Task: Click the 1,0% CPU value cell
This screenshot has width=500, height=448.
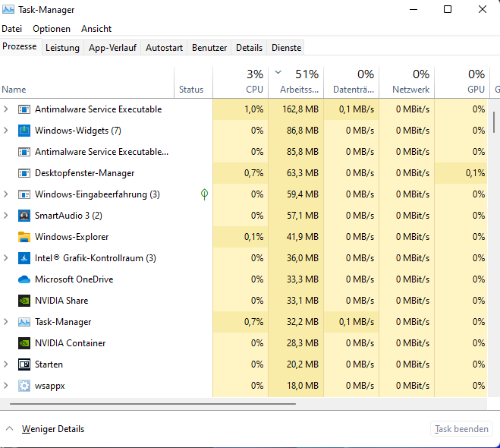Action: tap(241, 109)
